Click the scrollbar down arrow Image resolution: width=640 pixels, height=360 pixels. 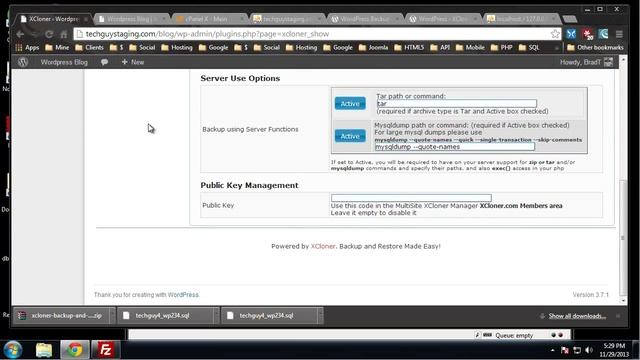tap(623, 301)
